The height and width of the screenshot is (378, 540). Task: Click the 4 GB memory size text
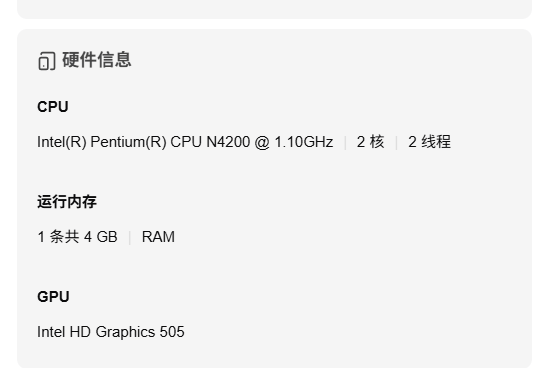[101, 237]
